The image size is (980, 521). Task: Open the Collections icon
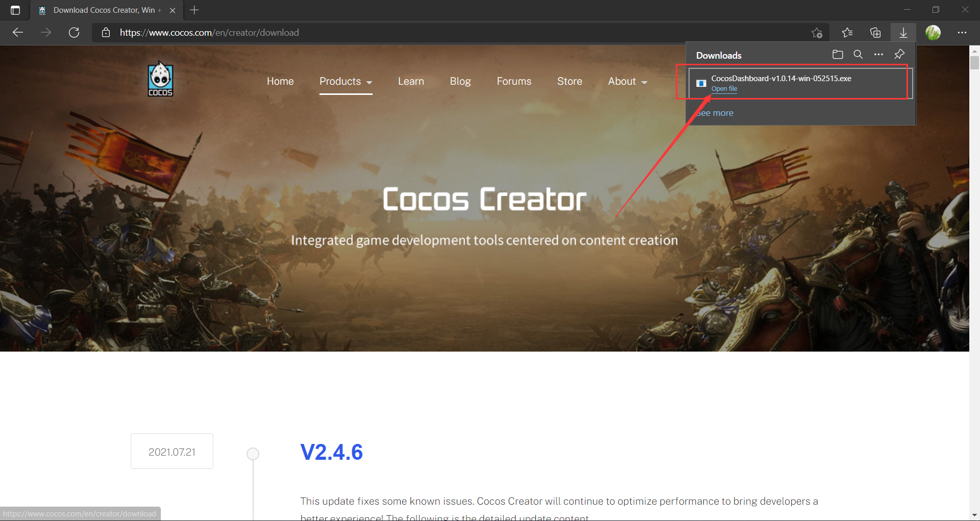coord(875,32)
